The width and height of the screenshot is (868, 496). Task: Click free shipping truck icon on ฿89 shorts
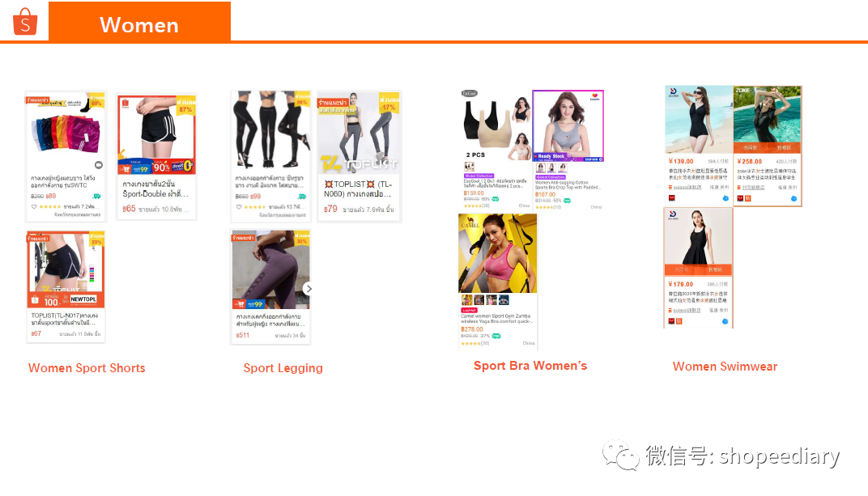pos(96,197)
